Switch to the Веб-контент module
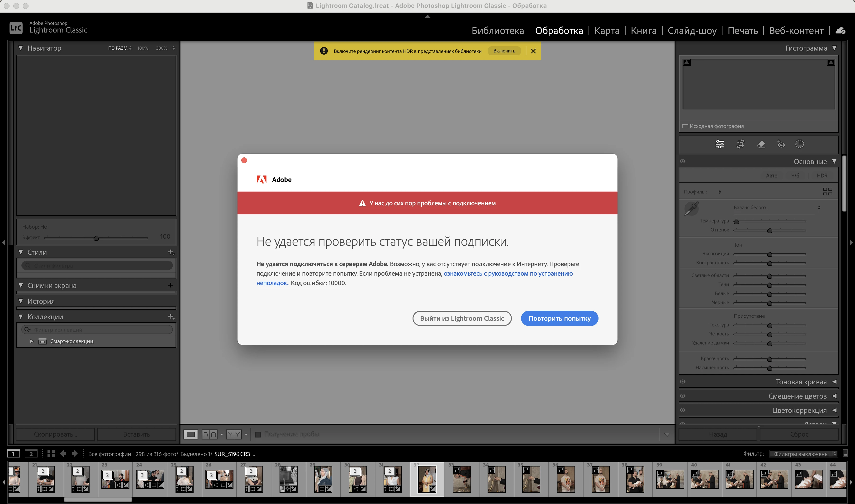The width and height of the screenshot is (855, 504). [796, 31]
